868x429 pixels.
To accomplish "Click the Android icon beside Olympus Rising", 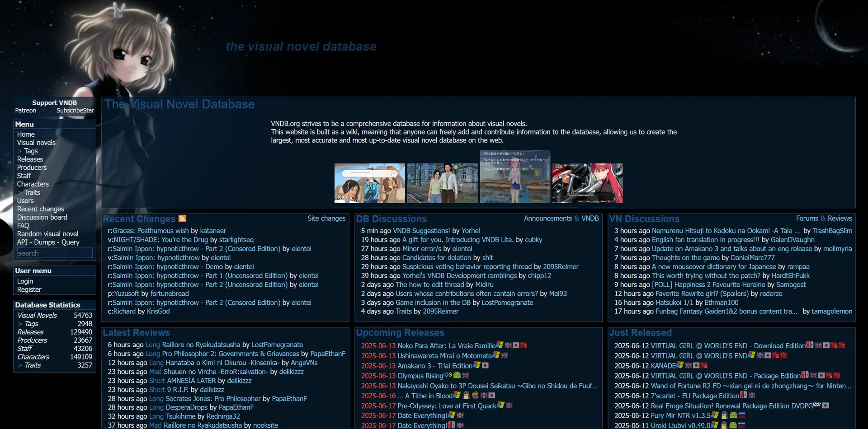I will pos(457,375).
